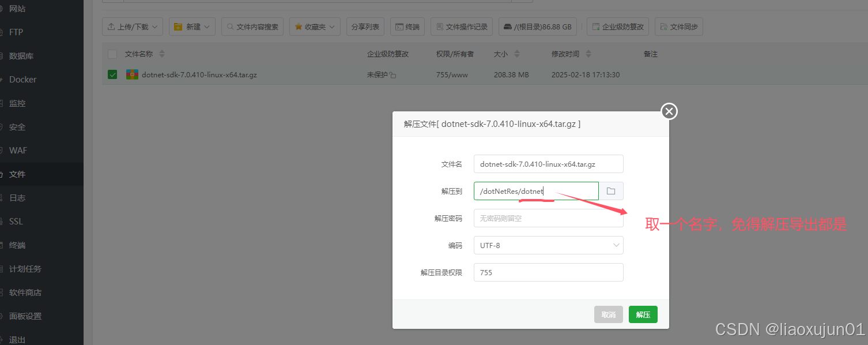Image resolution: width=868 pixels, height=345 pixels.
Task: Click the folder browse icon beside extract path
Action: 611,191
